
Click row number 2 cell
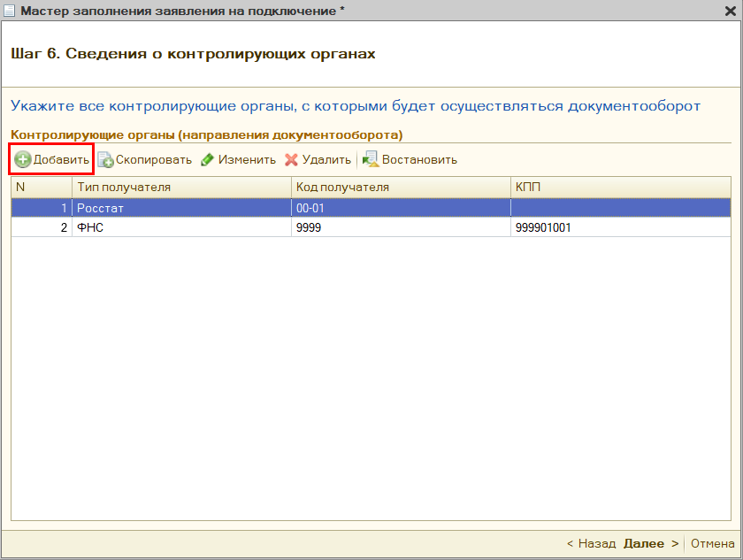41,227
